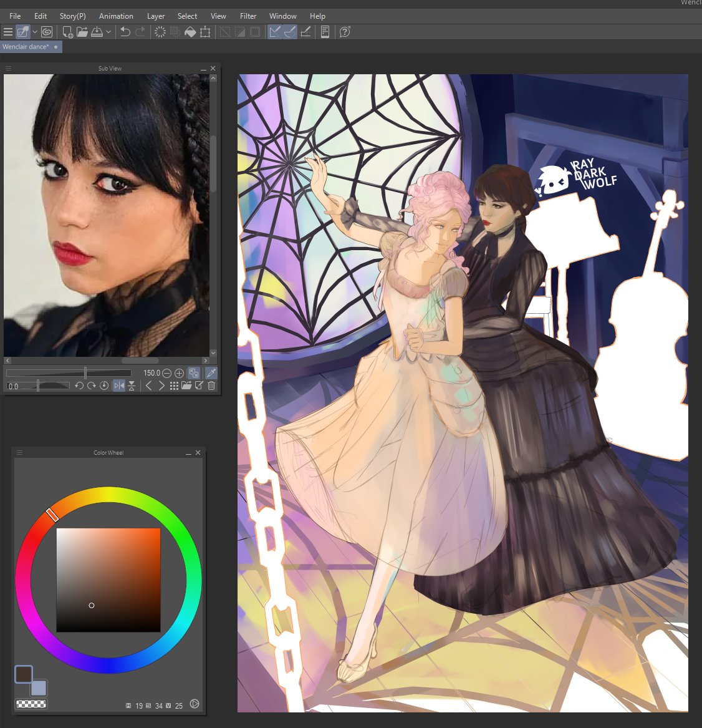Select the light blue sub color swatch
This screenshot has width=702, height=728.
point(39,688)
